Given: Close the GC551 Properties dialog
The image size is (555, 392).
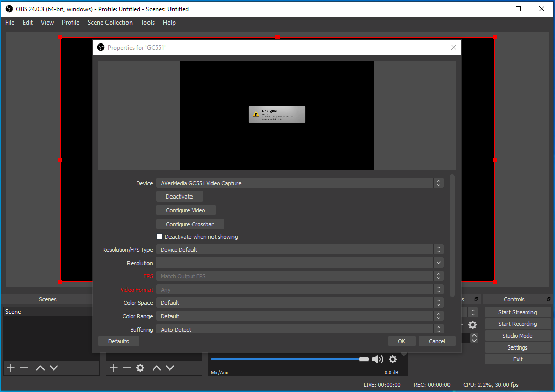Looking at the screenshot, I should 454,47.
